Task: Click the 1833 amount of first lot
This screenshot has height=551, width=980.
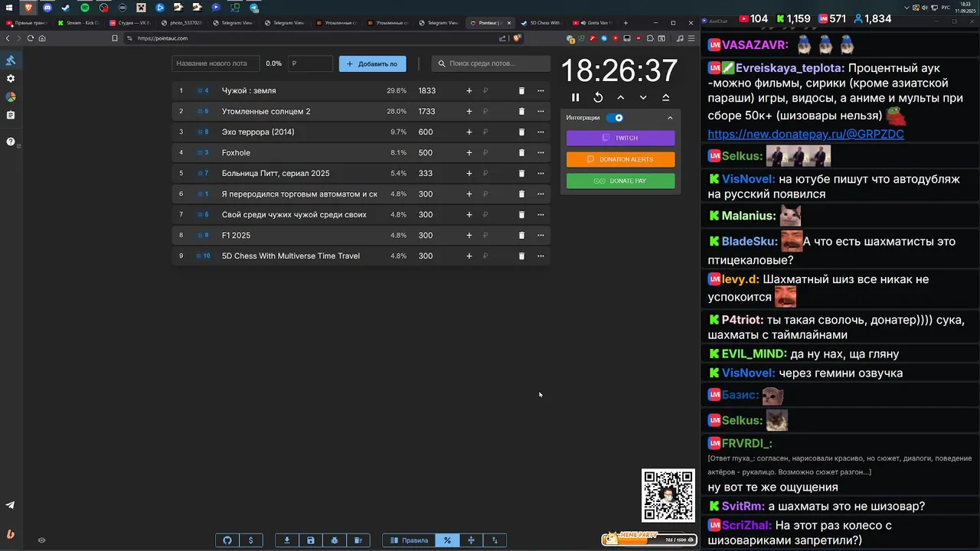Action: point(426,90)
